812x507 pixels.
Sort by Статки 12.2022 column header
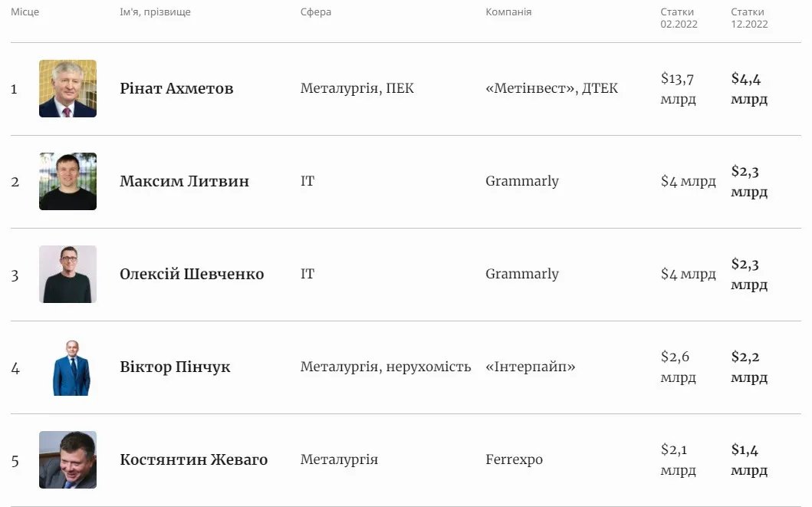point(748,18)
